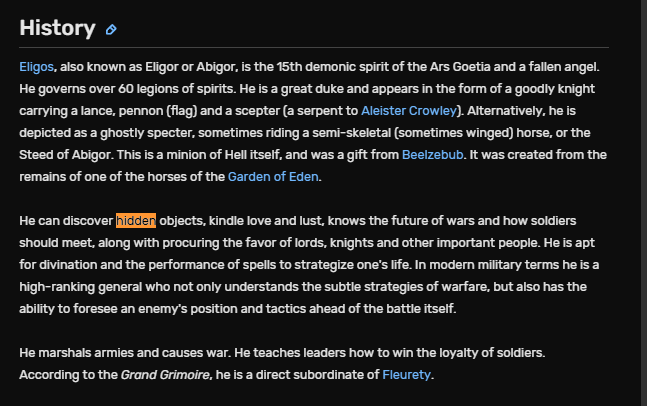Open the Eligos link
647x406 pixels.
coord(37,66)
